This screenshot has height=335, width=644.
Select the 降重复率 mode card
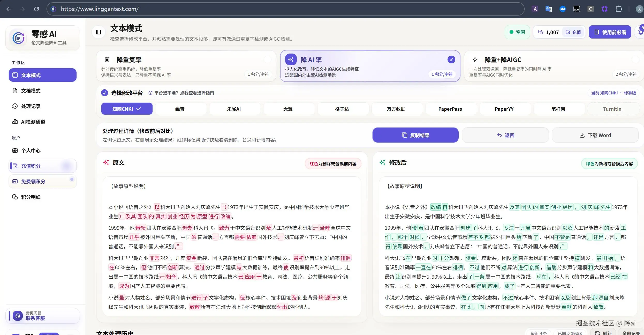pos(186,66)
